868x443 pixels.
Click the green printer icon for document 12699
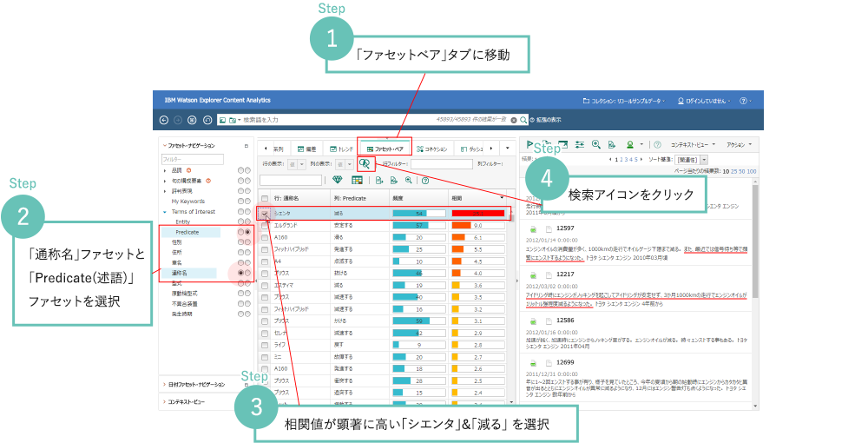pos(533,363)
